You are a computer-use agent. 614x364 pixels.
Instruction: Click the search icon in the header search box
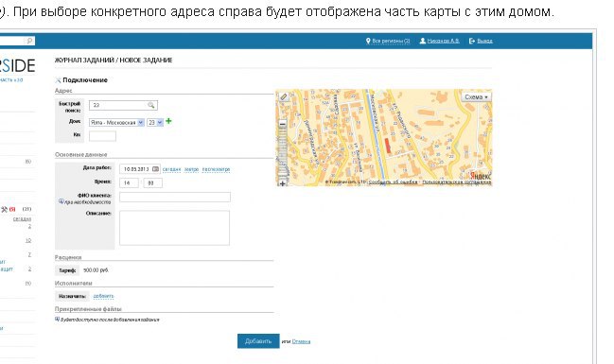(29, 41)
